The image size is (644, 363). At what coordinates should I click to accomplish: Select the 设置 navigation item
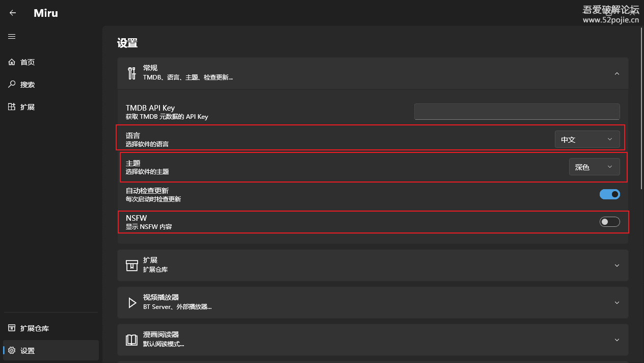coord(51,351)
